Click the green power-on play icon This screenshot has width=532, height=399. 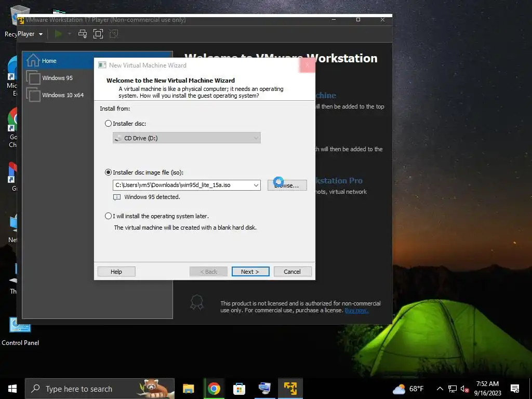58,34
